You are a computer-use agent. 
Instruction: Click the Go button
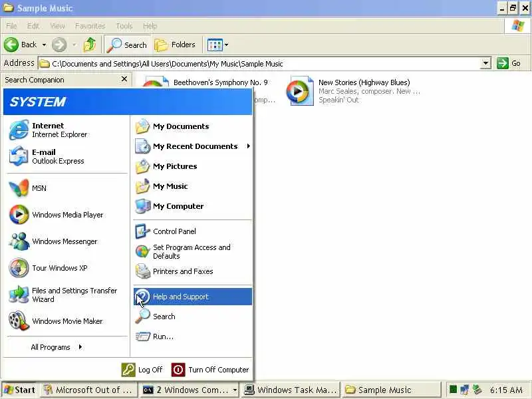(509, 63)
